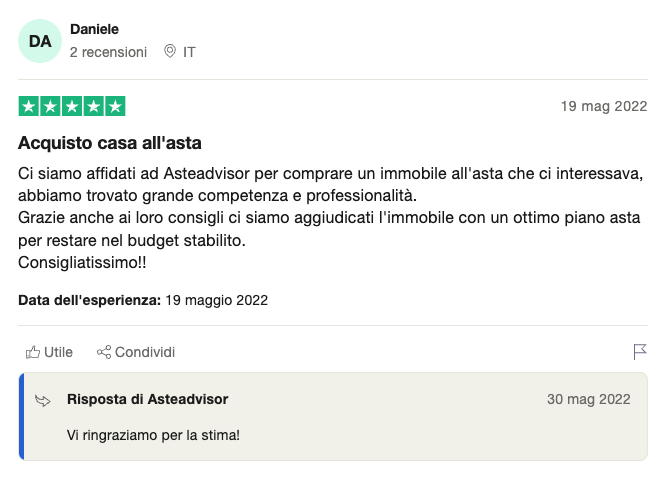Click the share icon next to Condividi

point(104,352)
